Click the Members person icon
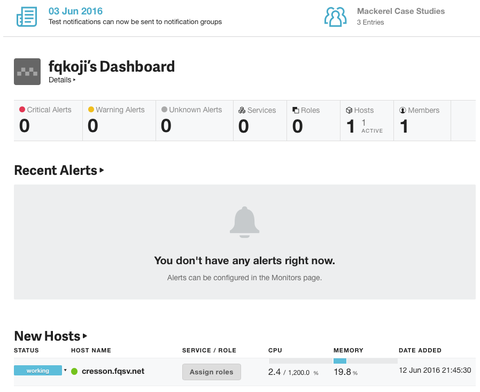The width and height of the screenshot is (480, 392). (x=403, y=110)
